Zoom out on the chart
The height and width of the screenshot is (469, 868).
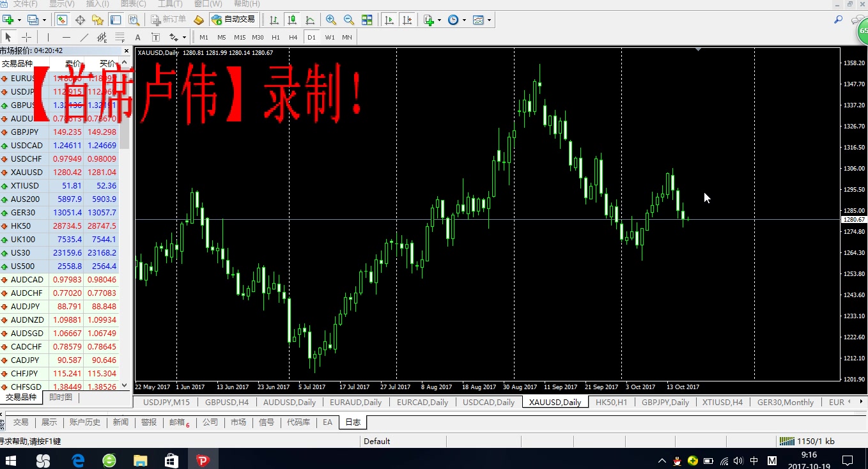pyautogui.click(x=349, y=20)
